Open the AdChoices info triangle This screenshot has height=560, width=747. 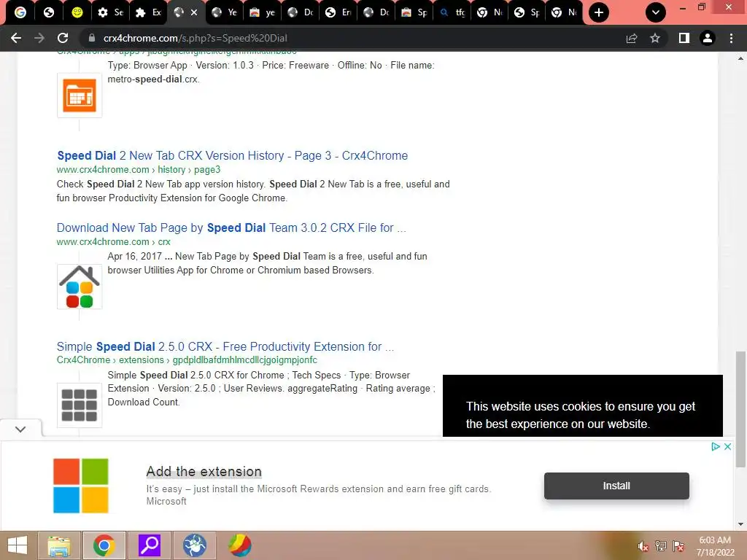(715, 447)
